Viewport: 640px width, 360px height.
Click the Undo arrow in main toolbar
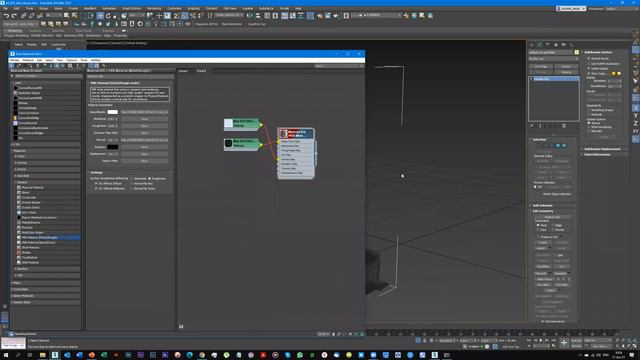point(6,16)
